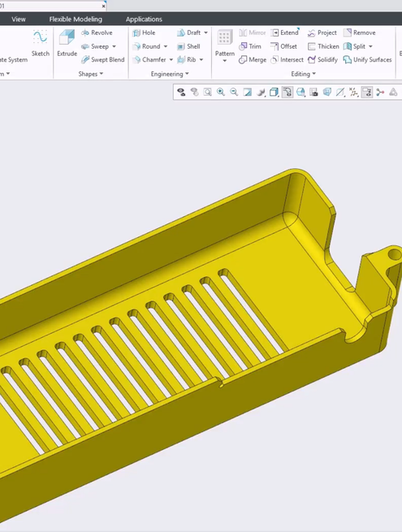The width and height of the screenshot is (402, 532).
Task: Click Unify Surfaces
Action: tap(367, 60)
